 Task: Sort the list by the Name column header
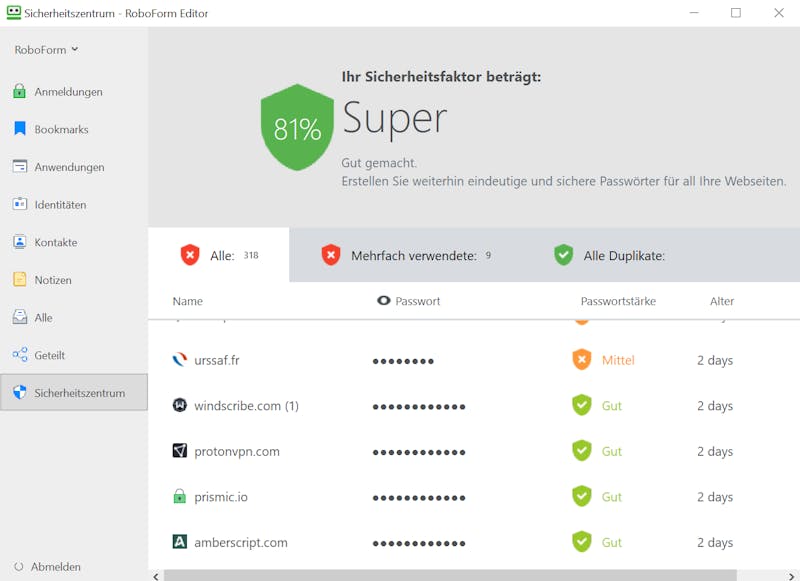click(x=187, y=301)
